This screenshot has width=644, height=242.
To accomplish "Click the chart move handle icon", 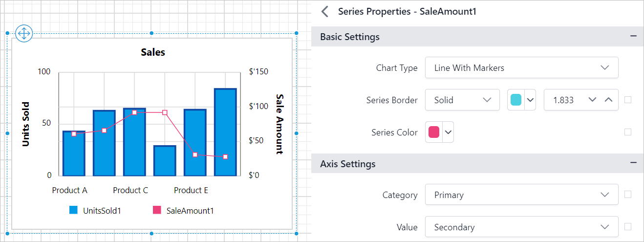I will (23, 33).
